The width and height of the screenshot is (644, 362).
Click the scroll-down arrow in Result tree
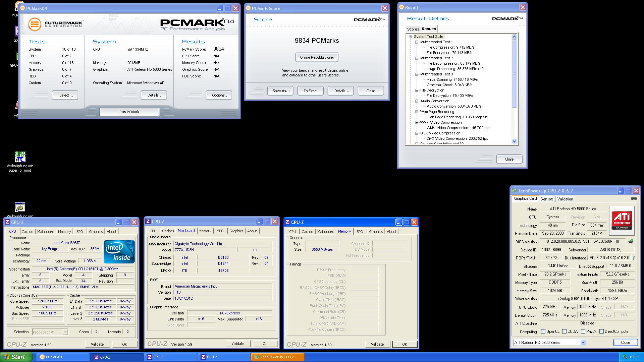[x=515, y=141]
